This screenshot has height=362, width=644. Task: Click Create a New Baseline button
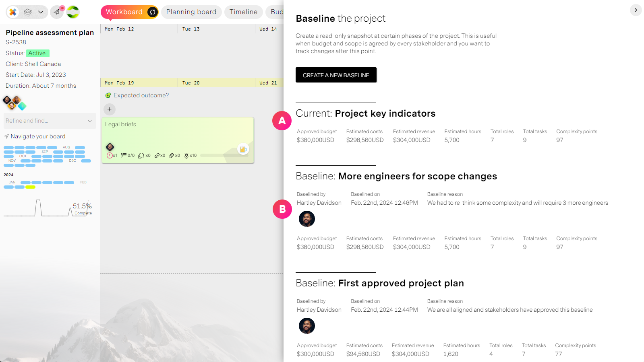(x=336, y=75)
